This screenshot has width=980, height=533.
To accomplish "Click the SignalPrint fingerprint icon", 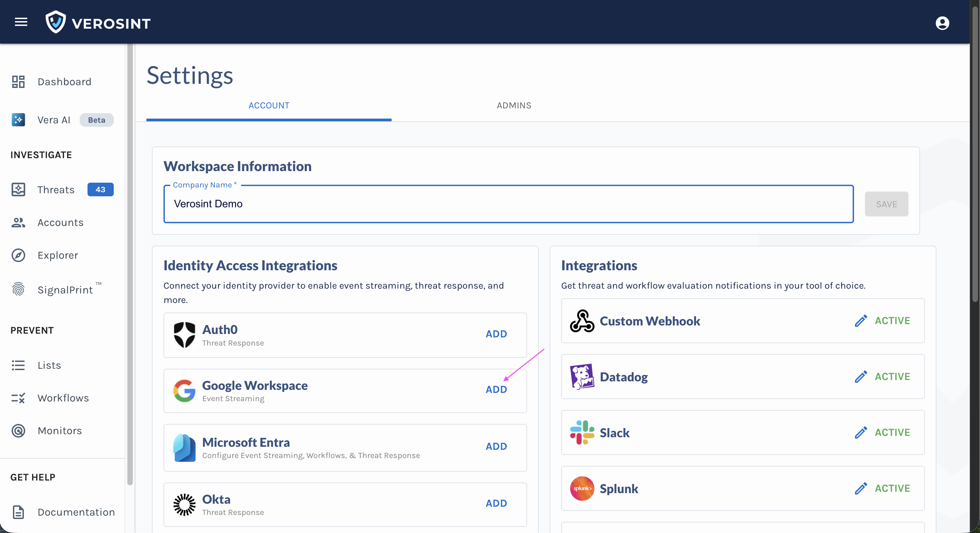I will 18,289.
